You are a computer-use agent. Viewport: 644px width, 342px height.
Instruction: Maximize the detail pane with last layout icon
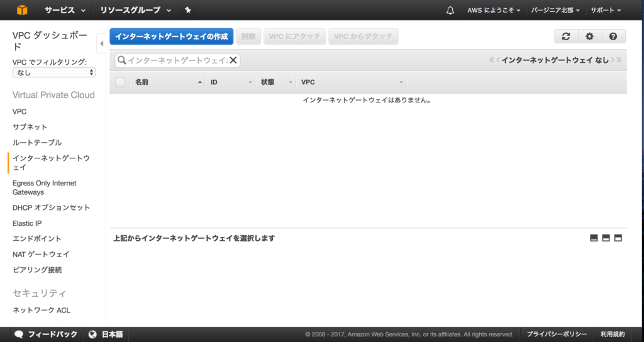pos(618,238)
